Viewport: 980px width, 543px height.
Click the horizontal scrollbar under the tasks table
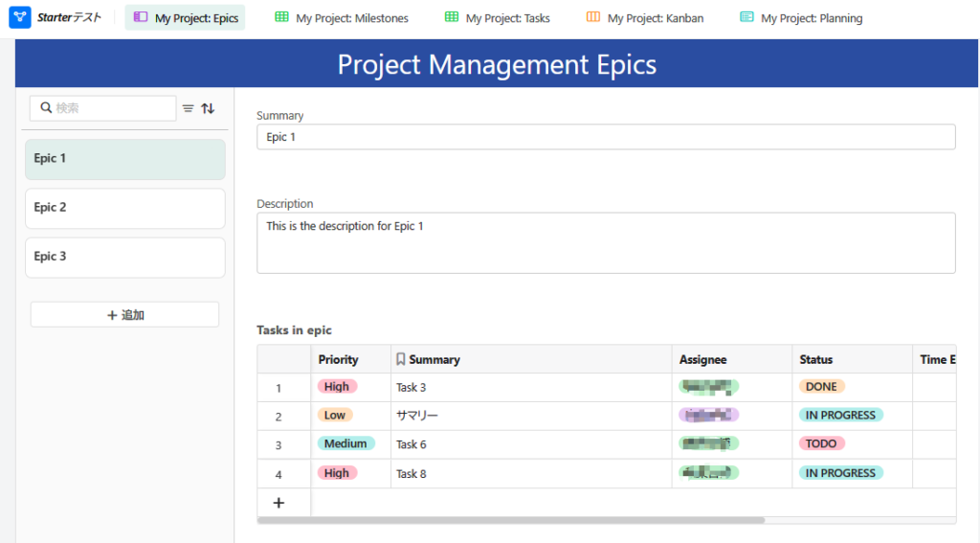(x=512, y=520)
